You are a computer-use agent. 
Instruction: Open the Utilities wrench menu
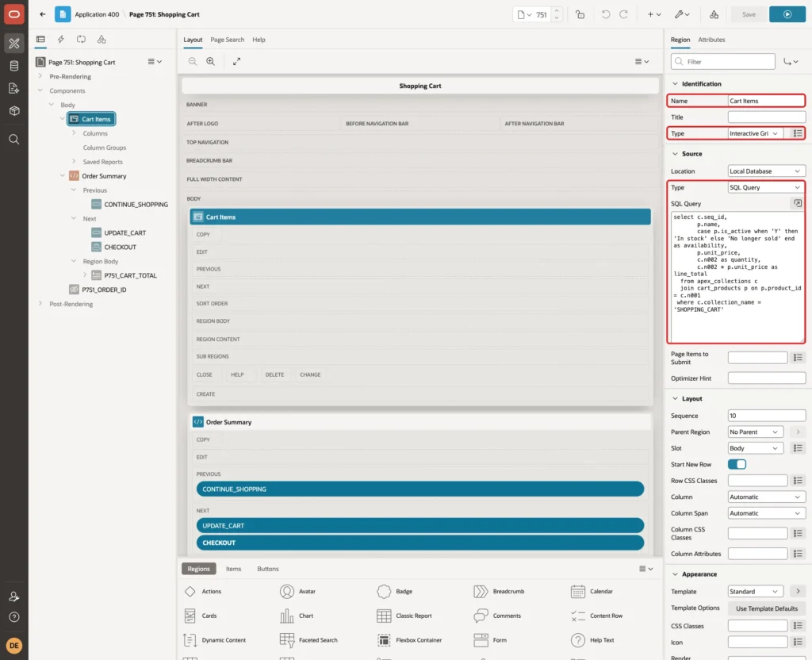[682, 14]
